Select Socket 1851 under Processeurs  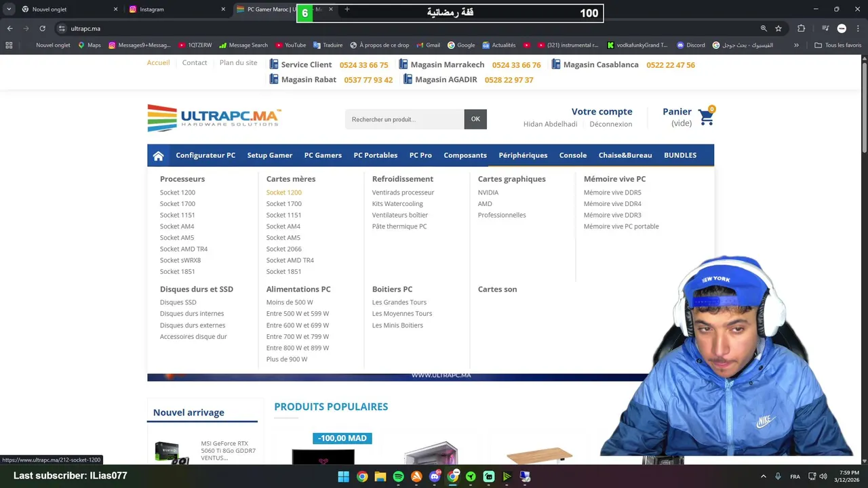click(177, 272)
